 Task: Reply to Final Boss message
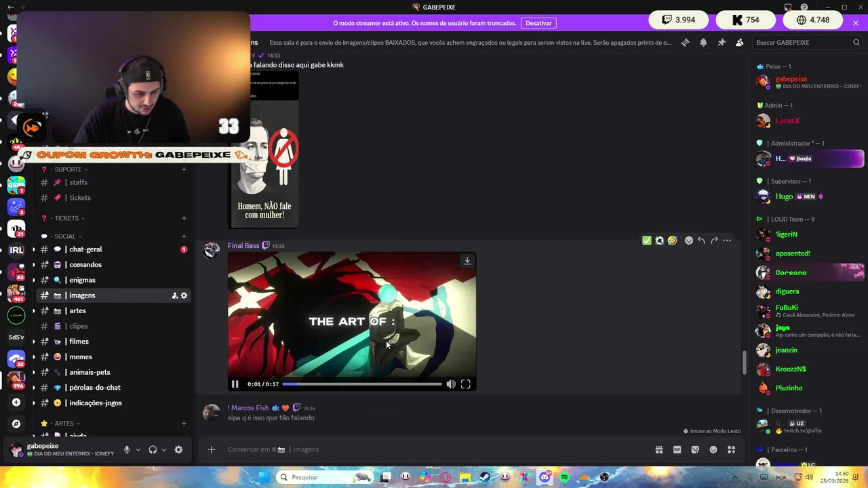pos(701,241)
